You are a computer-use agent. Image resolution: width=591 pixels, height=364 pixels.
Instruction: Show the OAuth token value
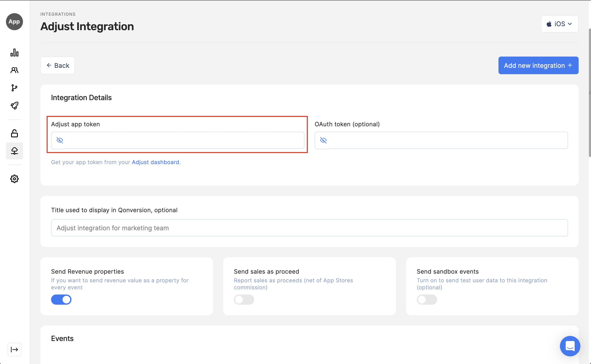pos(323,140)
